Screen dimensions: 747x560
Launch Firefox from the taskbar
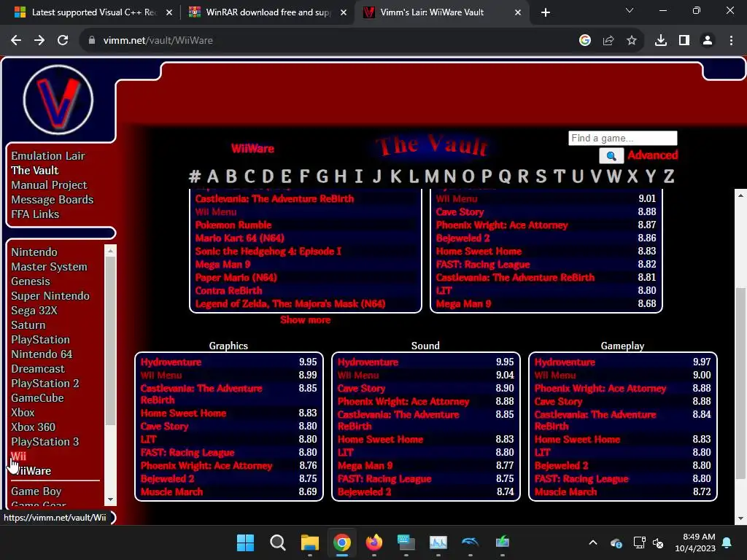coord(374,542)
